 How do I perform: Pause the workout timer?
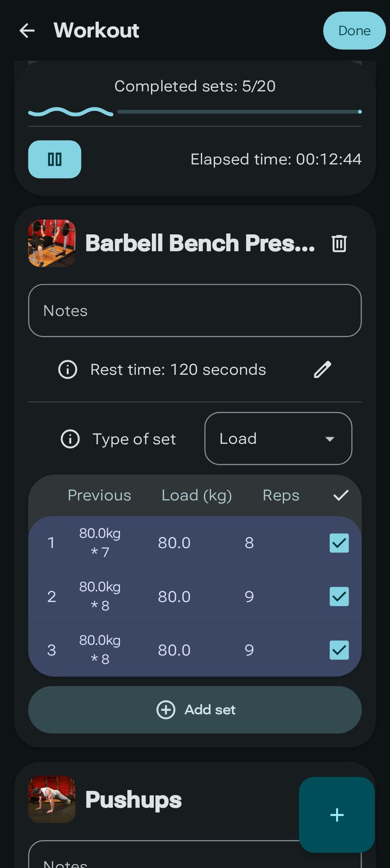pos(54,159)
